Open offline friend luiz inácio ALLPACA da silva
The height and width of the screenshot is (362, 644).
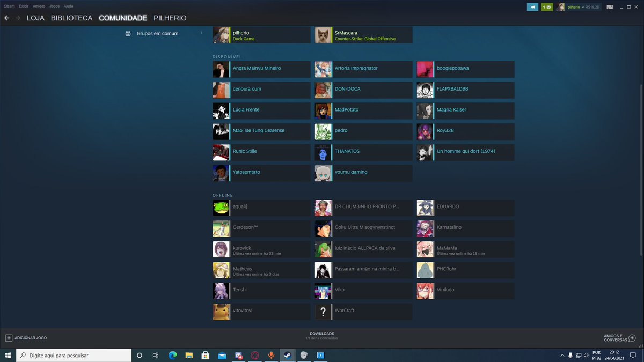point(363,249)
